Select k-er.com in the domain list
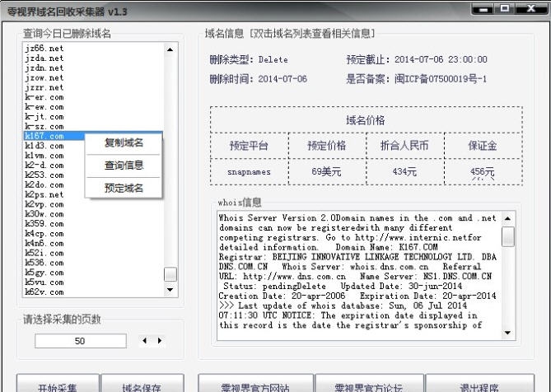Screen dimensions: 551x392 (x=44, y=97)
